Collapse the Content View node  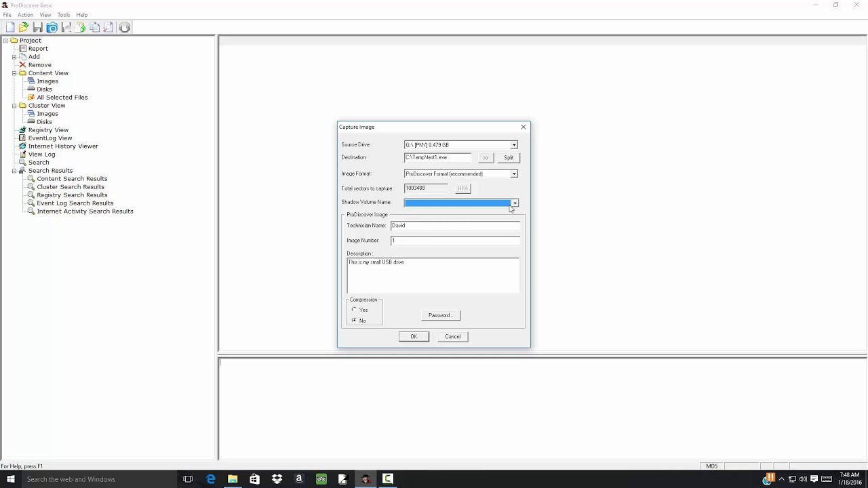14,73
